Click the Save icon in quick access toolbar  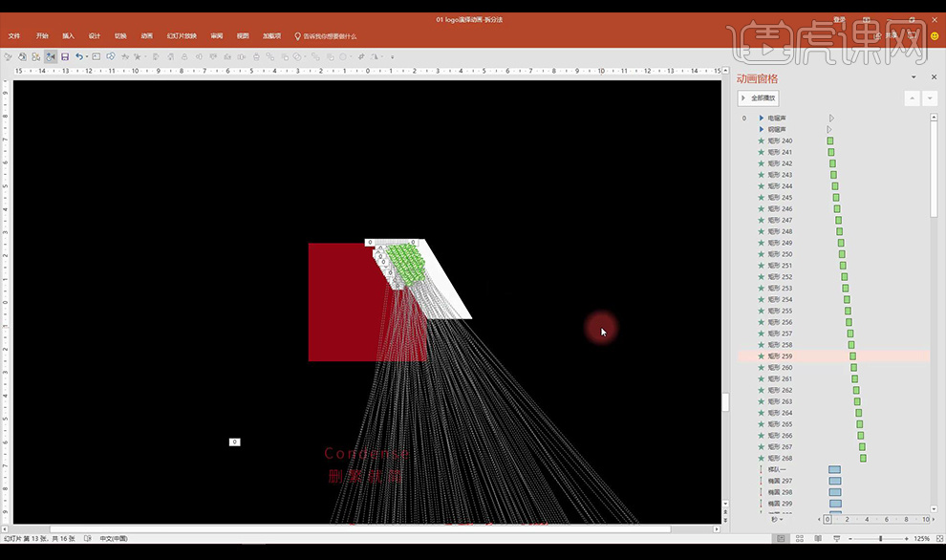[x=64, y=56]
